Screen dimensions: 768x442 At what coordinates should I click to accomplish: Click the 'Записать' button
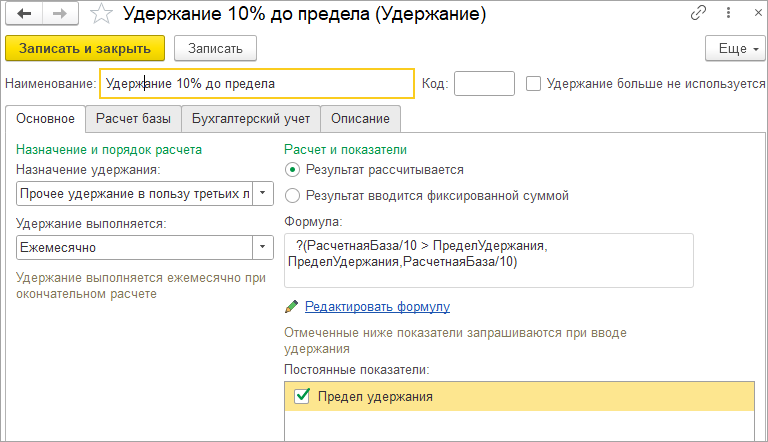[215, 48]
